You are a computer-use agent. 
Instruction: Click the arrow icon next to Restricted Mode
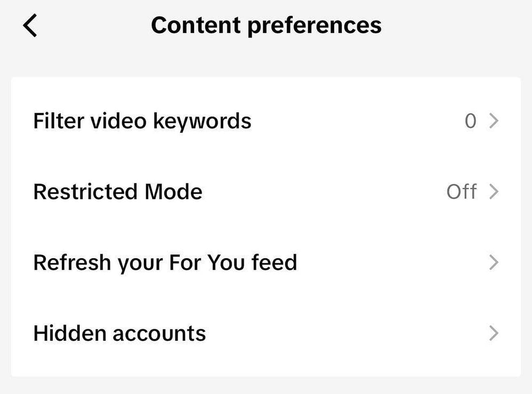pyautogui.click(x=494, y=192)
